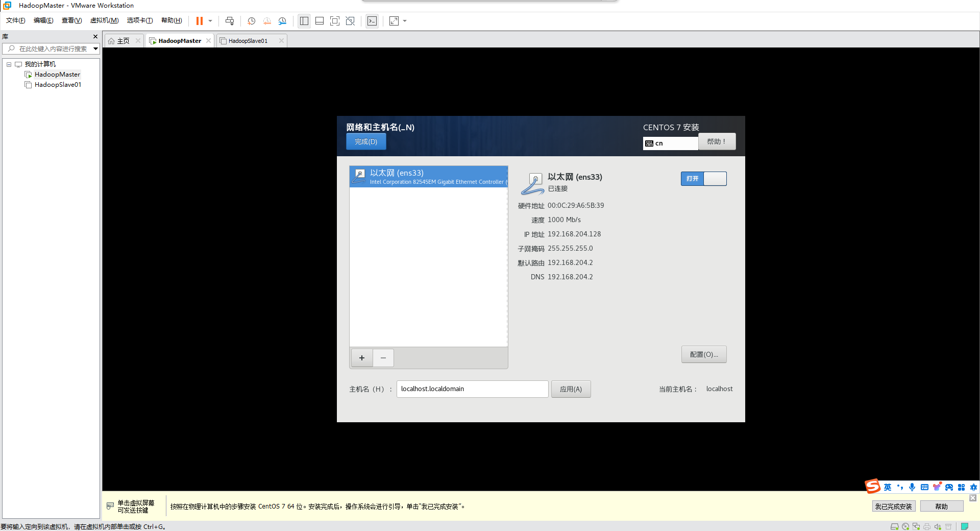Open the 编辑(E) menu
The height and width of the screenshot is (531, 980).
pyautogui.click(x=43, y=20)
